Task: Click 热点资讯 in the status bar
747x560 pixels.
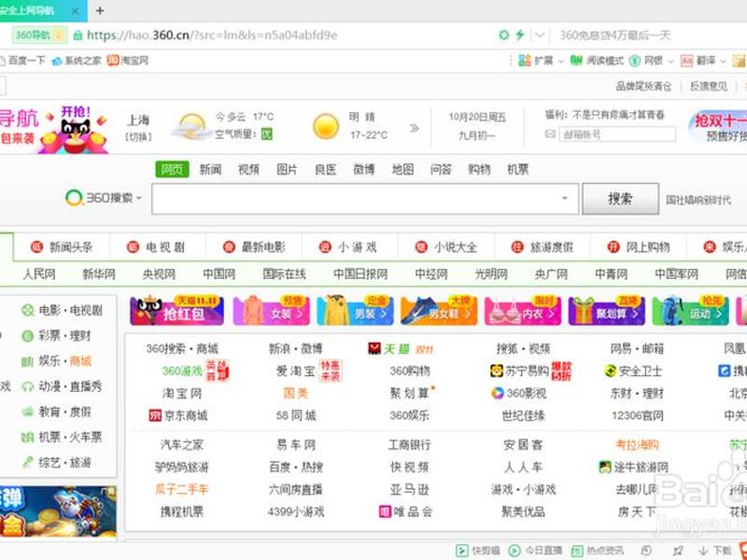Action: coord(598,551)
